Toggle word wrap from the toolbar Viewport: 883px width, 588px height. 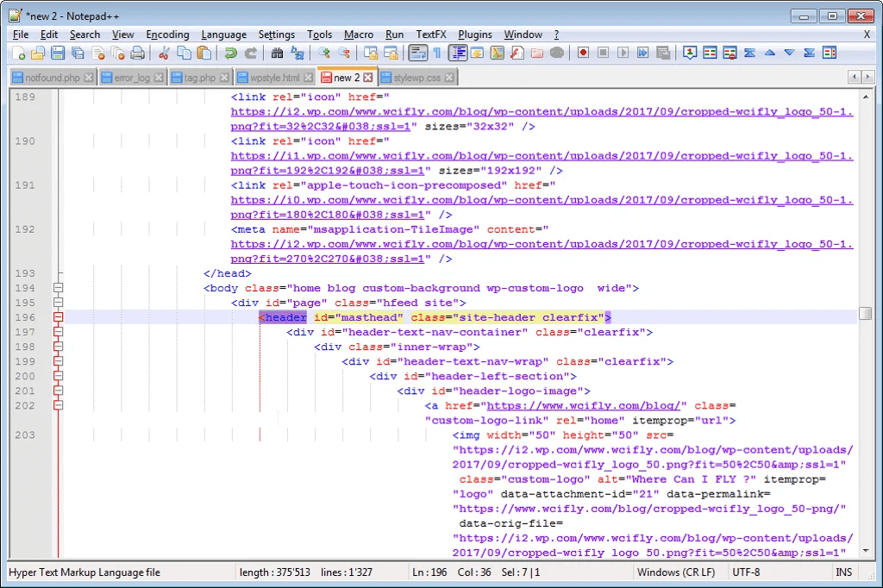point(418,53)
